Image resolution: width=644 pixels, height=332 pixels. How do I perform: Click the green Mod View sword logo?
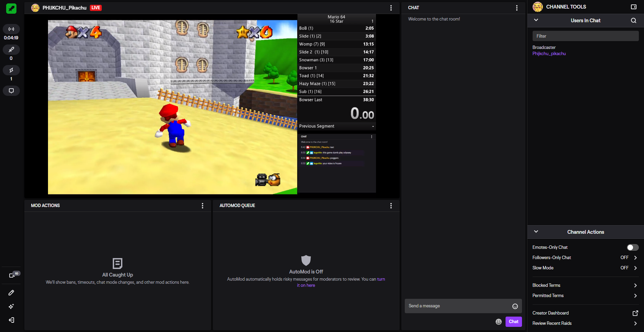tap(11, 8)
